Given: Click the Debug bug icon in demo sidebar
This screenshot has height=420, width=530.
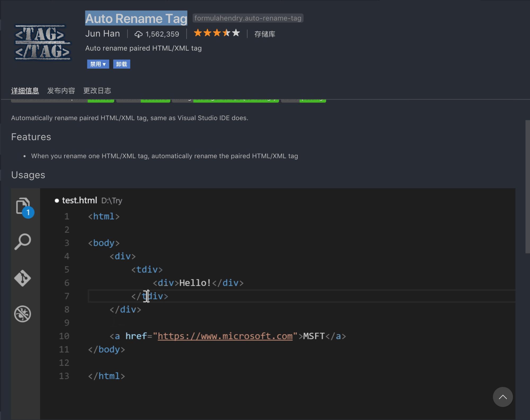Looking at the screenshot, I should [23, 314].
